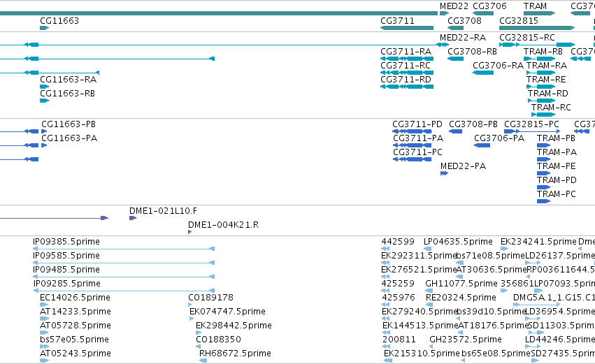
Task: Select EST AT14233.5prime
Action: click(76, 312)
